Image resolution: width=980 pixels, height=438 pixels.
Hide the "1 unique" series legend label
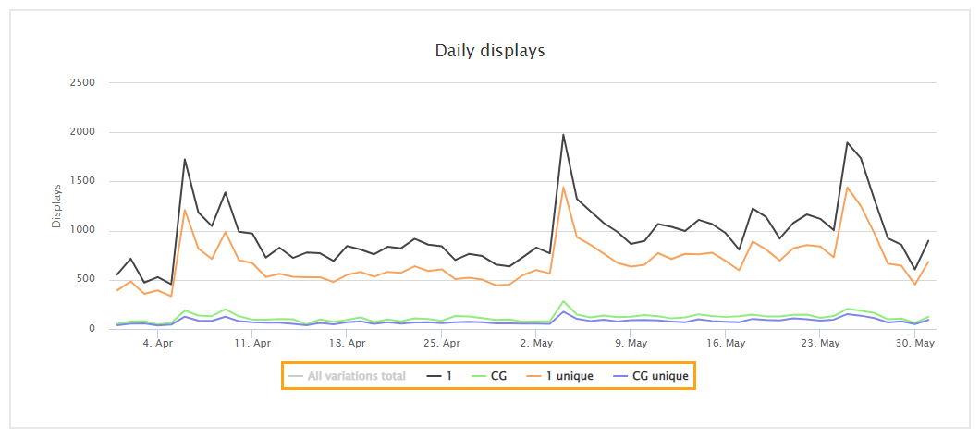pyautogui.click(x=570, y=376)
